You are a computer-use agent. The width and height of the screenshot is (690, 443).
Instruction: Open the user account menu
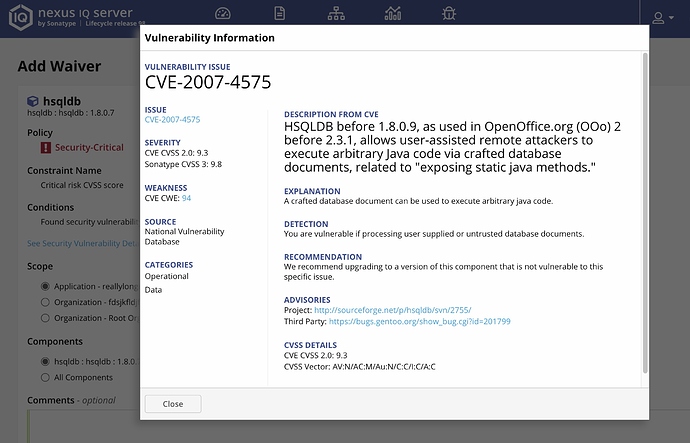pos(663,18)
